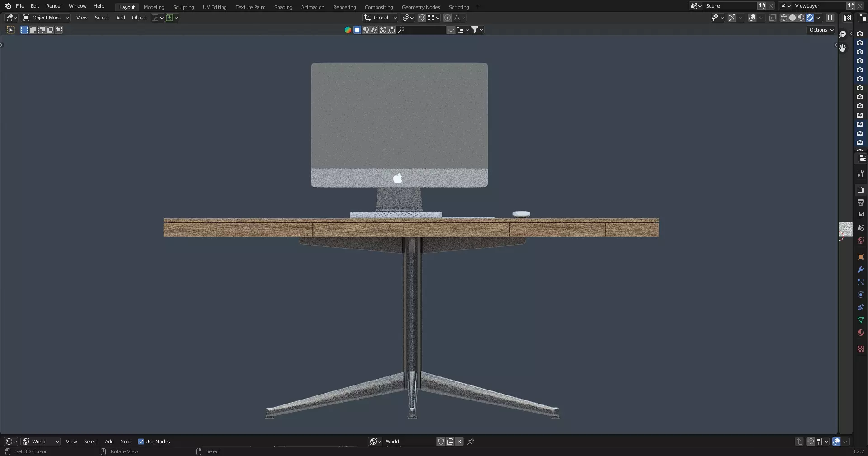Open the viewport Object menu
The height and width of the screenshot is (456, 868).
click(x=139, y=18)
